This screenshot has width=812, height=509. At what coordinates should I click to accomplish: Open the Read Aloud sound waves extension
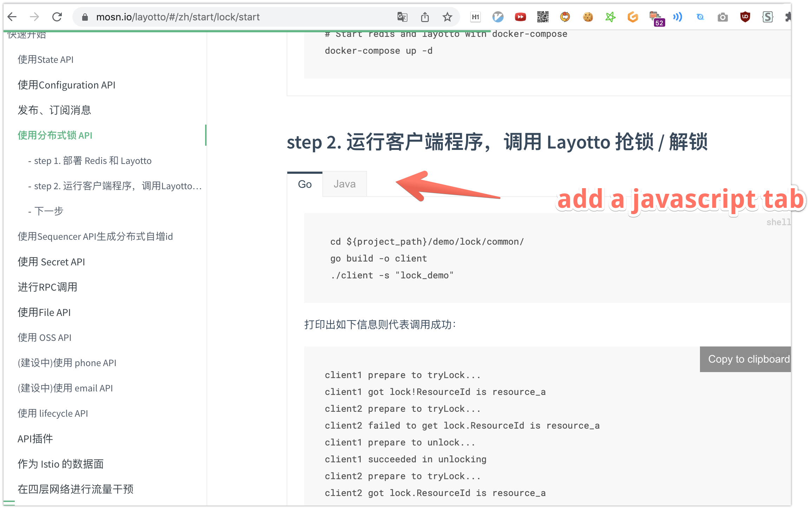click(x=678, y=16)
